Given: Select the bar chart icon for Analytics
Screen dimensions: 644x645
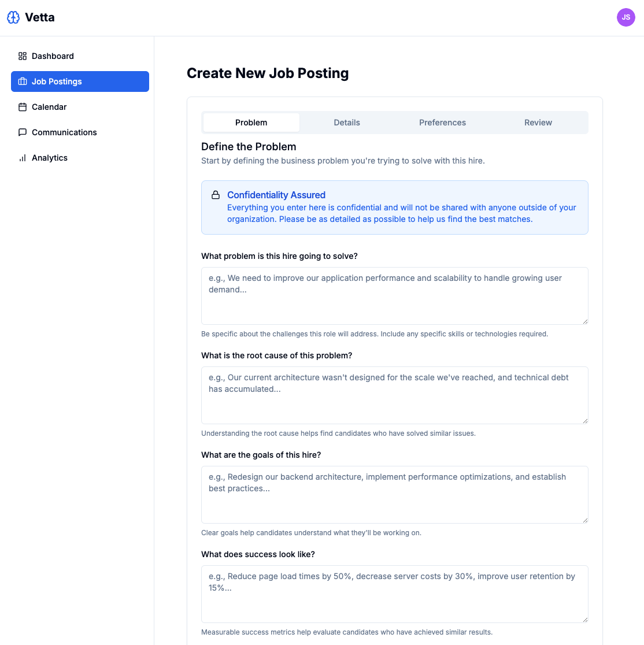Looking at the screenshot, I should (x=22, y=158).
